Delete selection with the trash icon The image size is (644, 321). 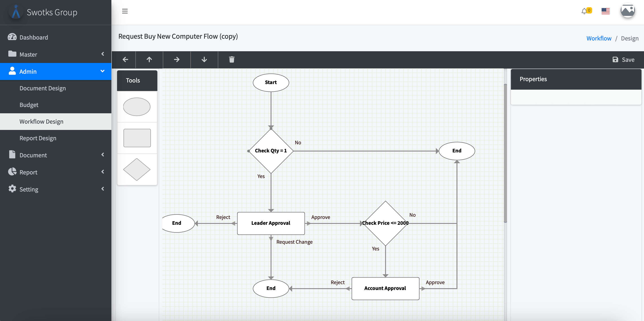click(231, 60)
